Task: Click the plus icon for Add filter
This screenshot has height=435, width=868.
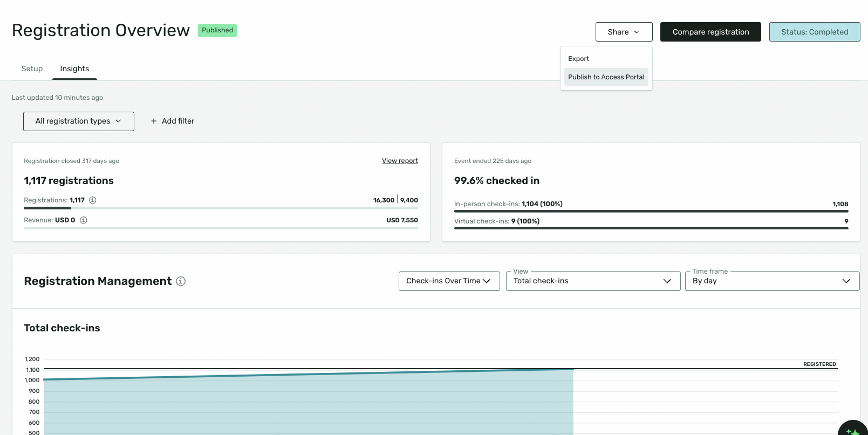Action: pos(154,121)
